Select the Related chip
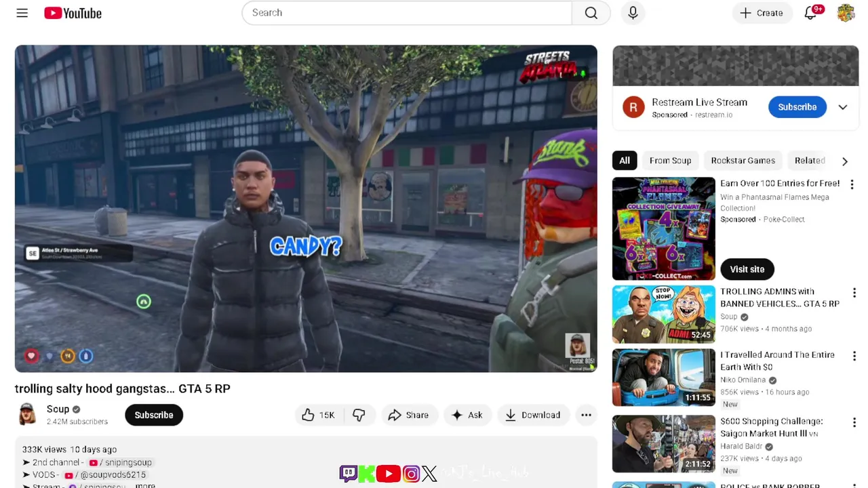Image resolution: width=868 pixels, height=488 pixels. coord(810,161)
